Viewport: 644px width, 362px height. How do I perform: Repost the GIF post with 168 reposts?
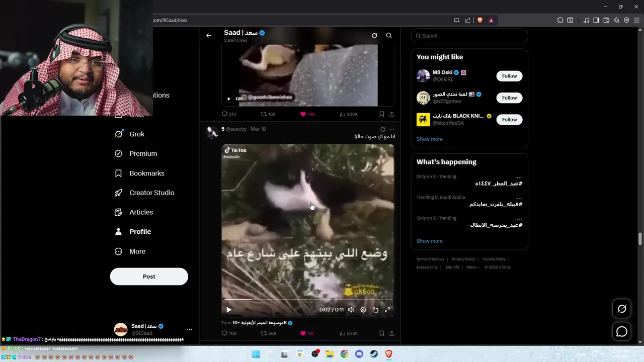[268, 114]
